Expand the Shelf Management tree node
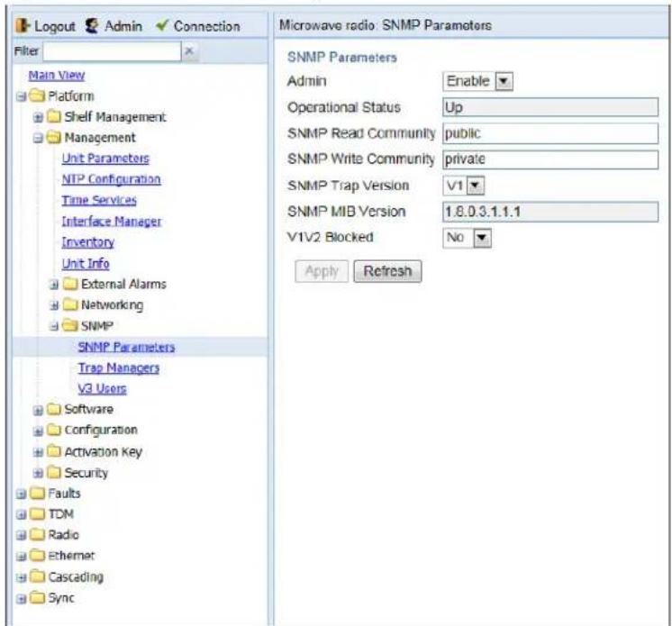 pos(38,117)
